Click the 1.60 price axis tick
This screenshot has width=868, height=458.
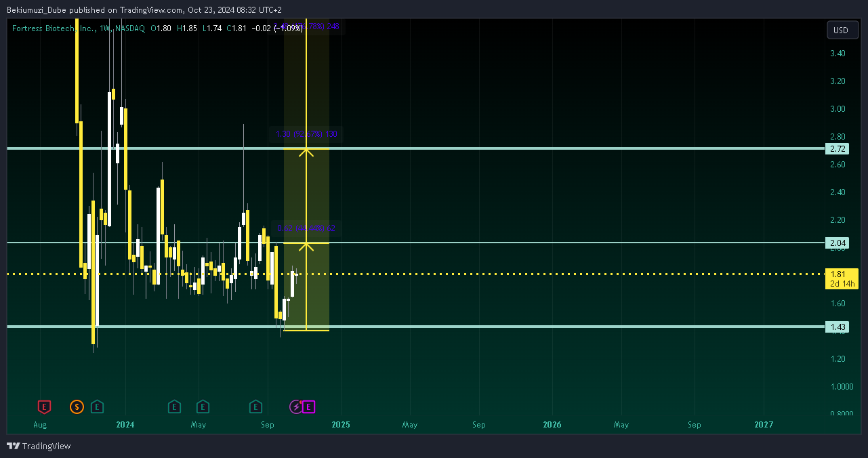(x=837, y=304)
